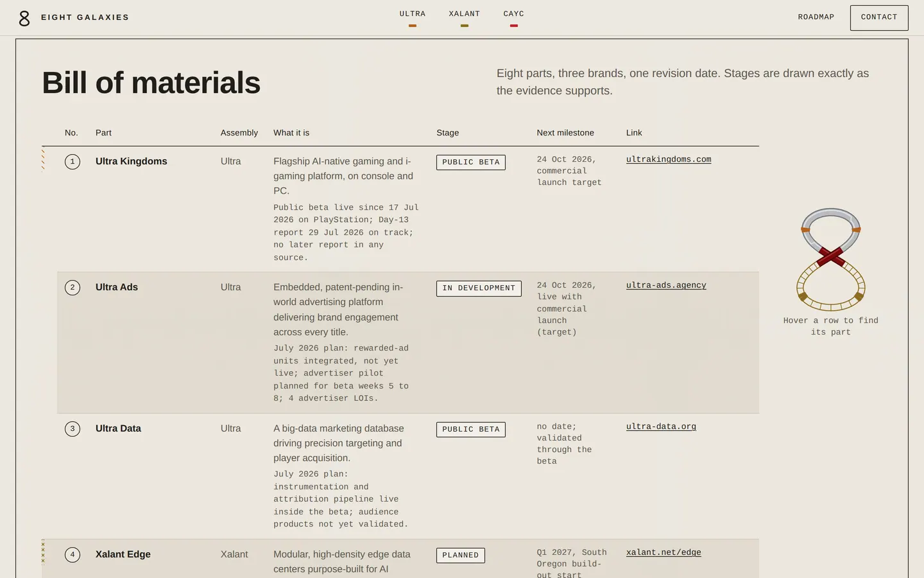The height and width of the screenshot is (578, 924).
Task: Click the IN DEVELOPMENT stage badge
Action: point(479,288)
